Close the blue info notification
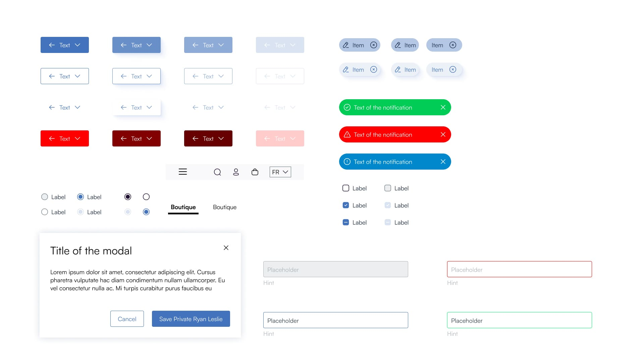 click(443, 162)
